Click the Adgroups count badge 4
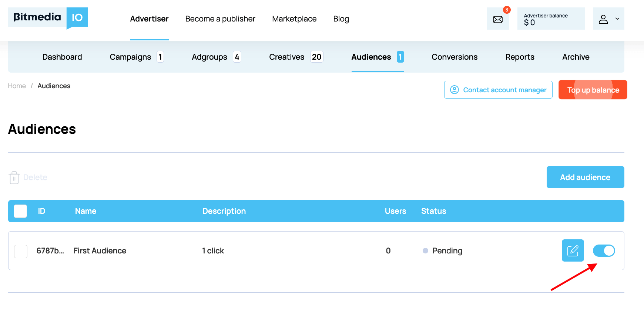The image size is (644, 309). click(x=237, y=57)
